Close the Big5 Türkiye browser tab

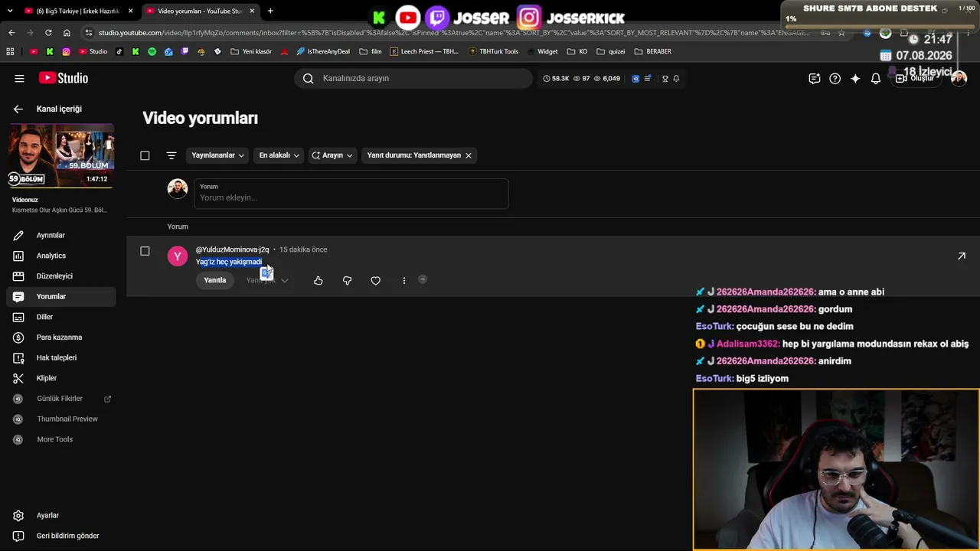pos(131,11)
